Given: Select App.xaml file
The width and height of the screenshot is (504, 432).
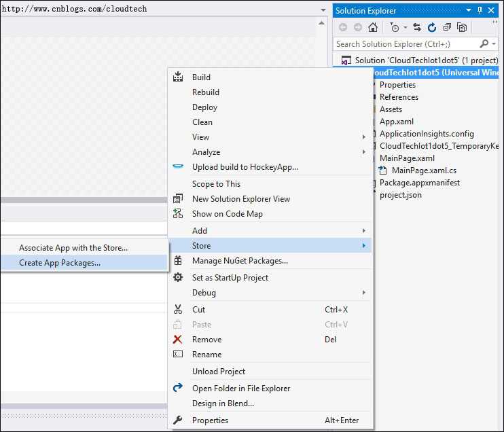Looking at the screenshot, I should [x=397, y=122].
